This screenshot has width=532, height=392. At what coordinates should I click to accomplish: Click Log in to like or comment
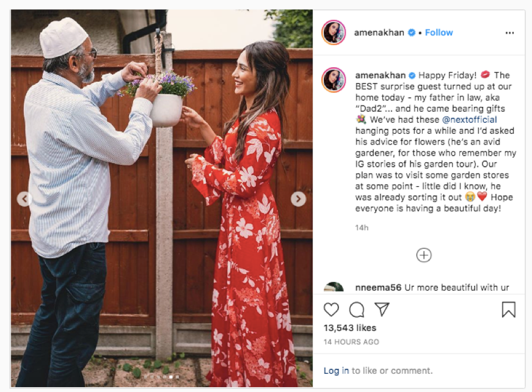tap(336, 371)
